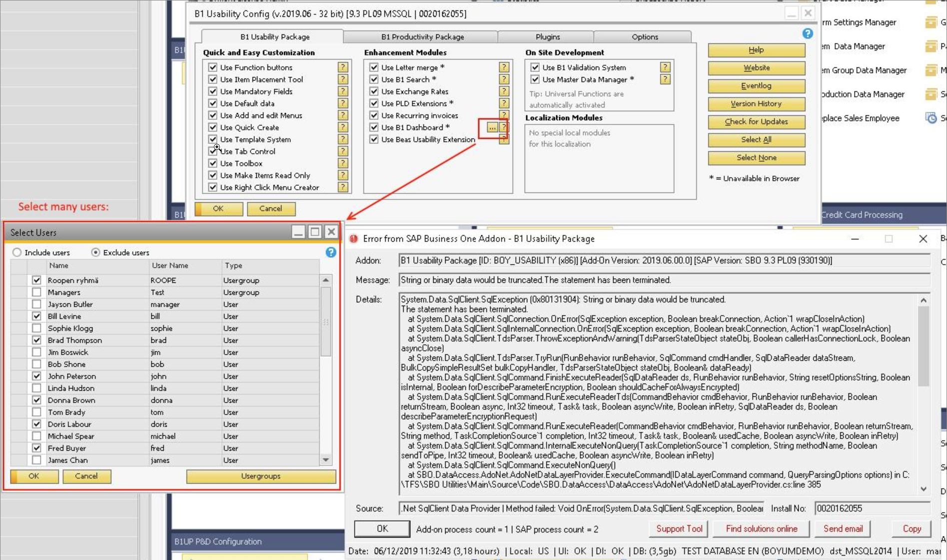Viewport: 947px width, 560px height.
Task: Open help for Use Tab Control
Action: 343,151
